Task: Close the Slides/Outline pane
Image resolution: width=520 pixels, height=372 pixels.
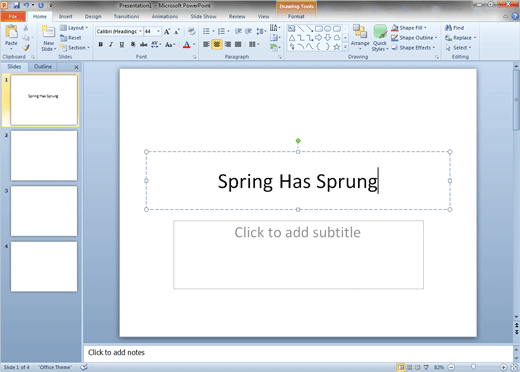Action: [x=76, y=67]
